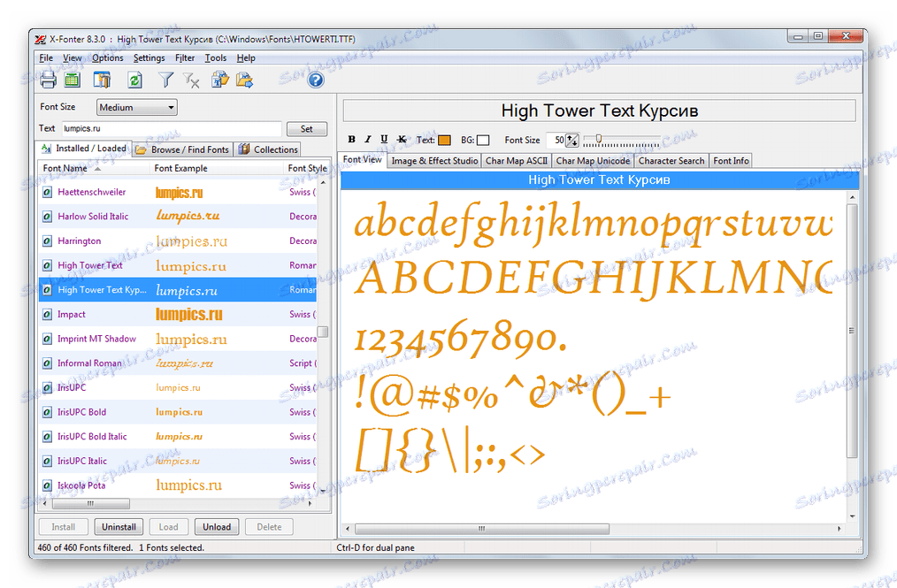Open the Filter menu
897x588 pixels.
tap(185, 57)
